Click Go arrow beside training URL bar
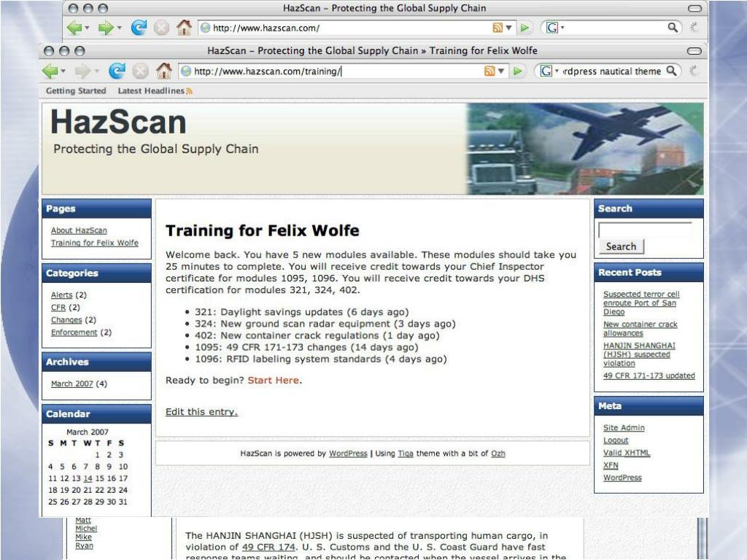The height and width of the screenshot is (560, 747). [517, 71]
